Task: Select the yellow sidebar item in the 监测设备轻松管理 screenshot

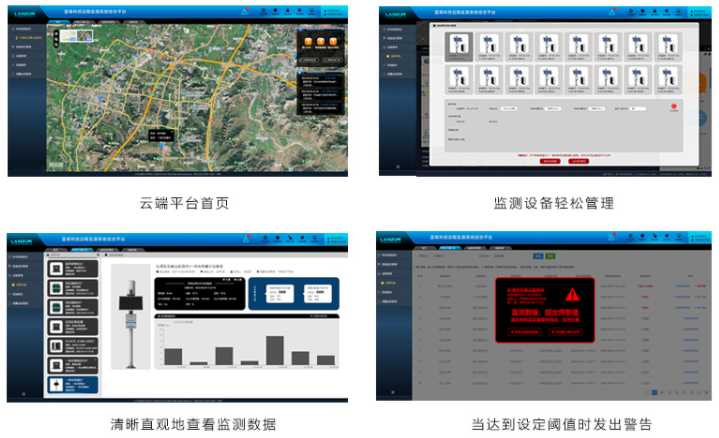Action: pos(395,56)
